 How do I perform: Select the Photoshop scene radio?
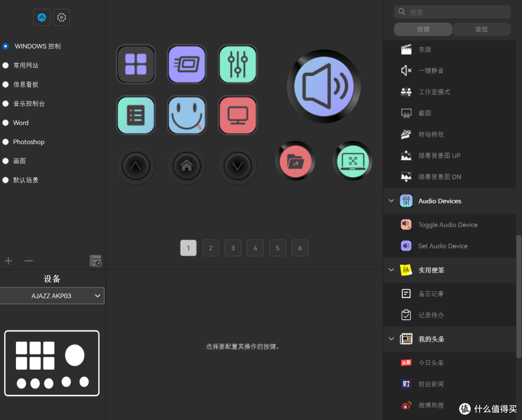pos(6,142)
